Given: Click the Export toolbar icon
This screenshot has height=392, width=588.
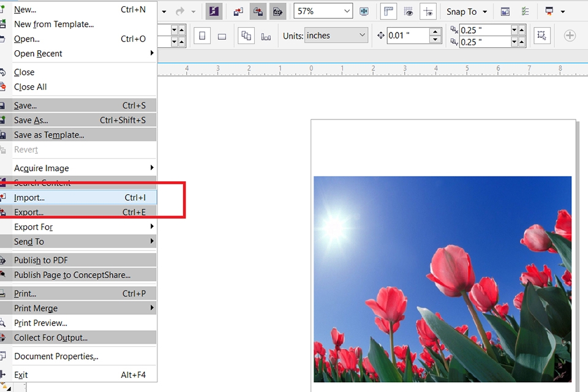Looking at the screenshot, I should click(258, 11).
